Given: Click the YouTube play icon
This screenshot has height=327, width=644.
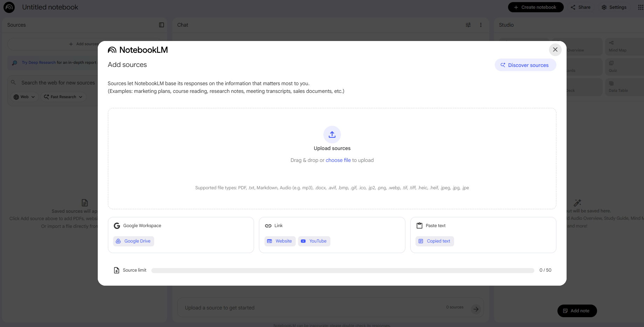Looking at the screenshot, I should coord(303,241).
